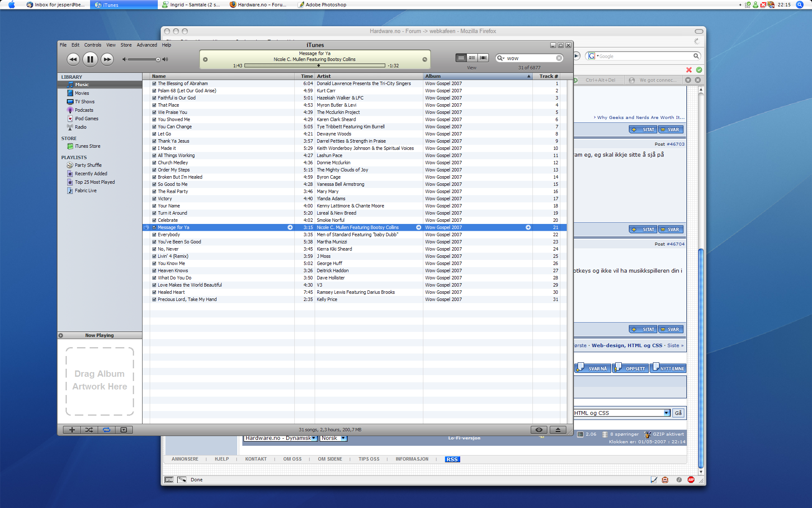Open Hardware.no - Dynamisk style dropdown

pos(280,438)
